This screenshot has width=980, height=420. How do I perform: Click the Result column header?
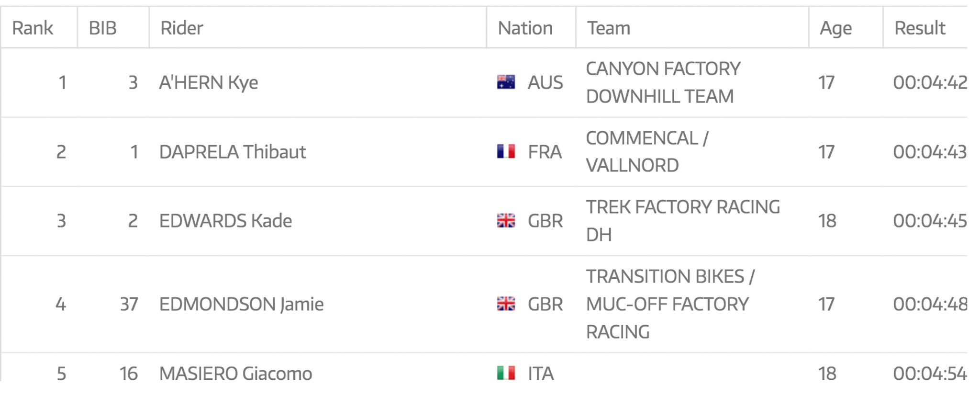920,28
